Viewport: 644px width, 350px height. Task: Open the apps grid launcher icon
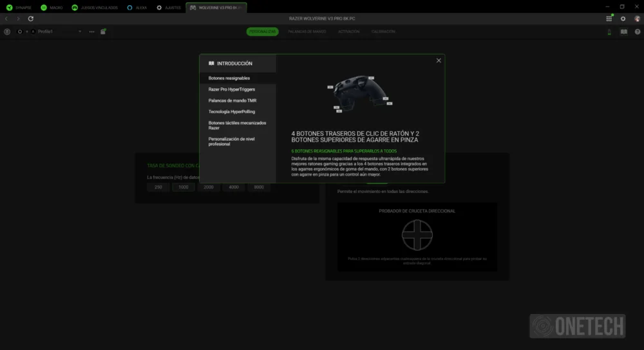(x=609, y=19)
